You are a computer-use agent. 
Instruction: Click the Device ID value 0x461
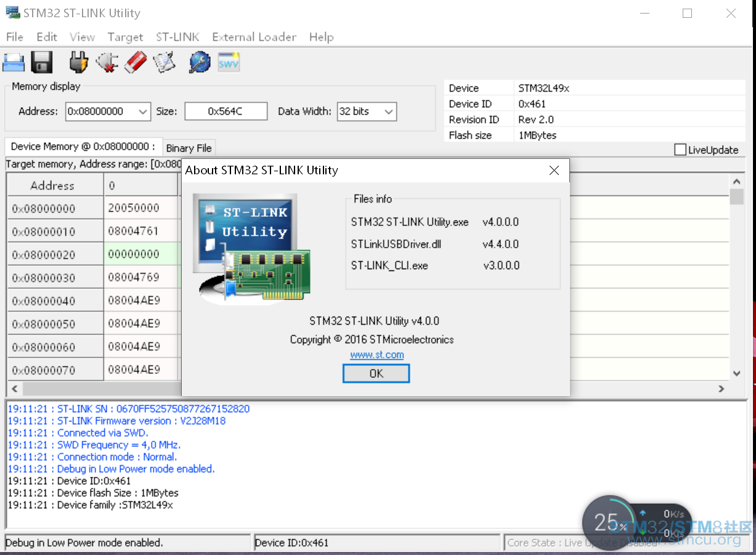click(x=532, y=104)
